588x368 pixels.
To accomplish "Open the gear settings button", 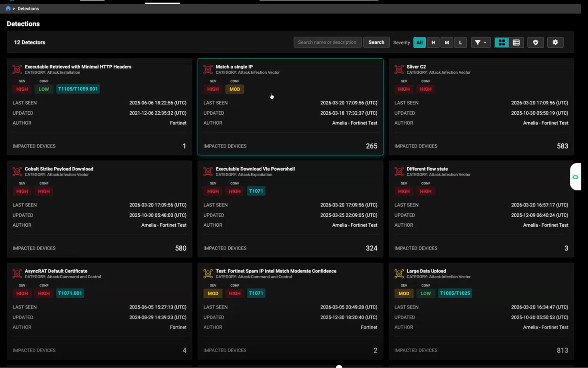I will point(555,42).
